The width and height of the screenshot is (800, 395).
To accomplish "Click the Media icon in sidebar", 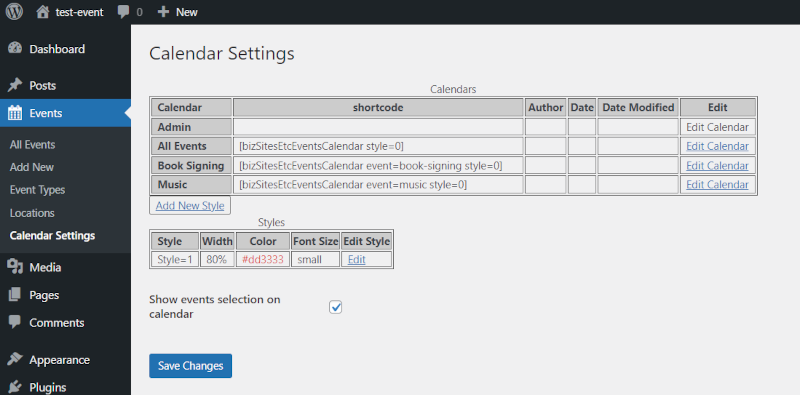I will point(15,267).
